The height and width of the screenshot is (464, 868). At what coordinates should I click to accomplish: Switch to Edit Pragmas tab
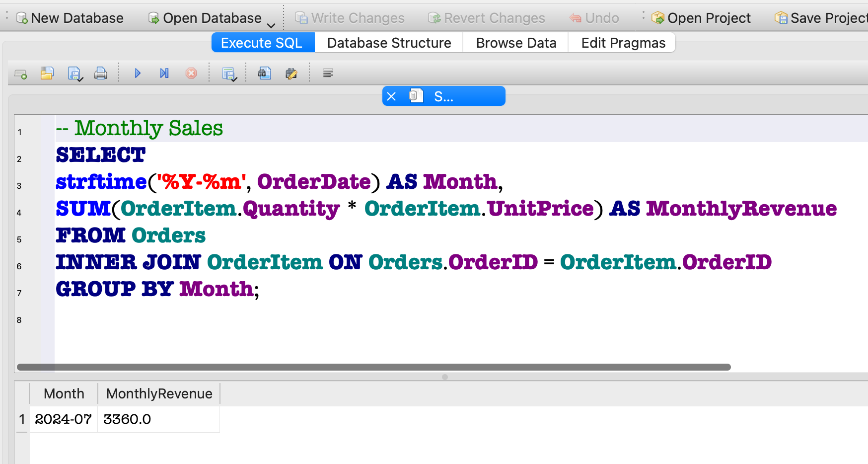tap(623, 43)
